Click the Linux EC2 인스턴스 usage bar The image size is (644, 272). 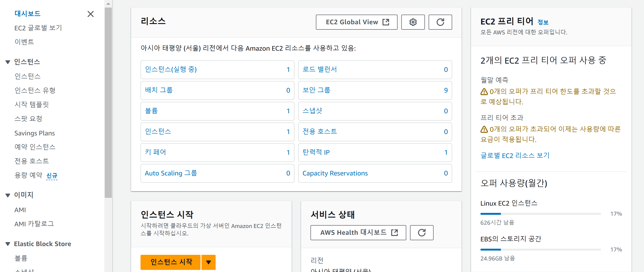tap(540, 214)
